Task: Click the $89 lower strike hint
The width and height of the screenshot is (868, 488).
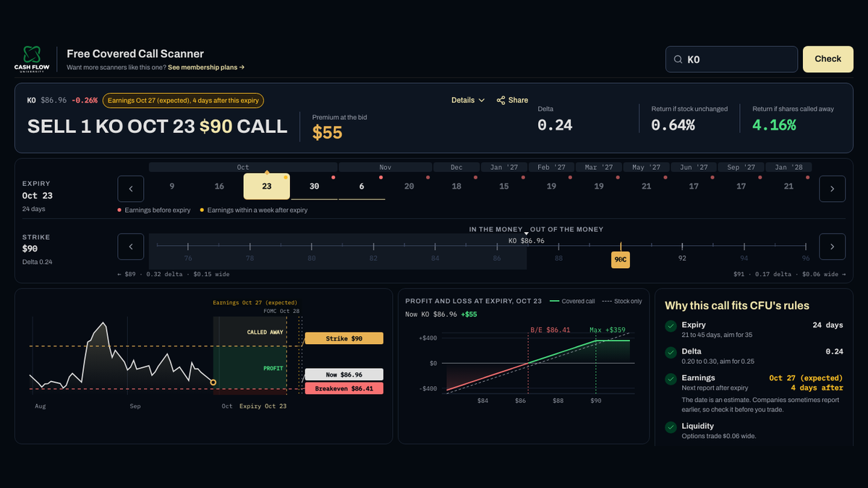Action: pos(173,275)
